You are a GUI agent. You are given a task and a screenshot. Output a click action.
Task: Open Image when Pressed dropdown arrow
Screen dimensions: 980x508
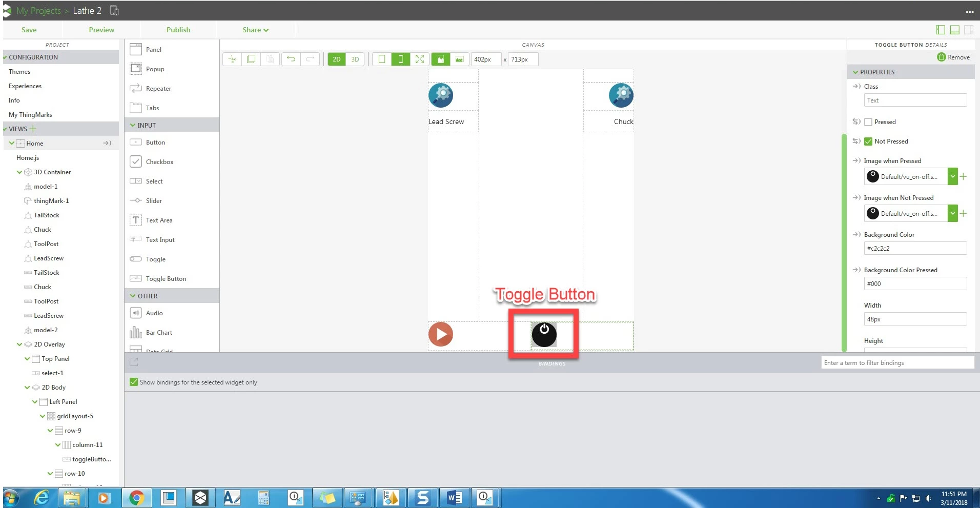tap(952, 177)
